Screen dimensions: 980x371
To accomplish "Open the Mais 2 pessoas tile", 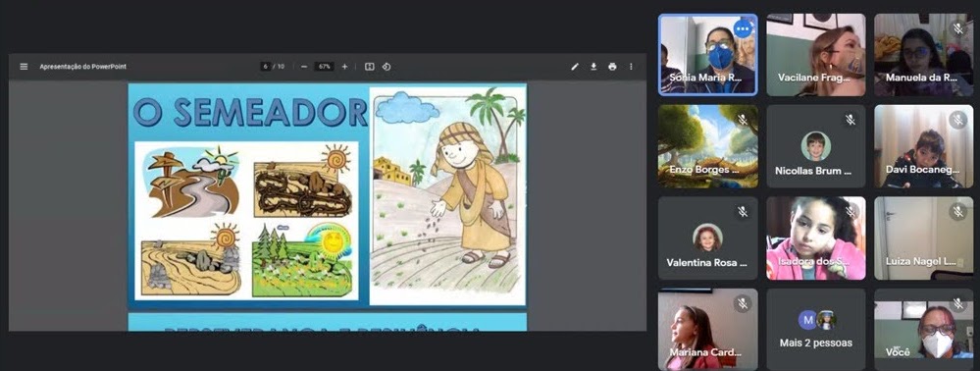I will pyautogui.click(x=815, y=329).
